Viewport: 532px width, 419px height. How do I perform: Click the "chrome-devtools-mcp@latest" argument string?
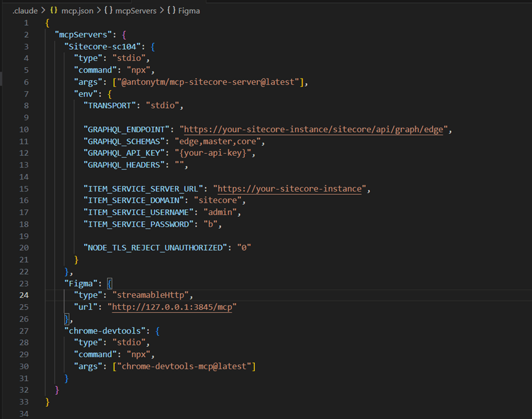coord(184,366)
